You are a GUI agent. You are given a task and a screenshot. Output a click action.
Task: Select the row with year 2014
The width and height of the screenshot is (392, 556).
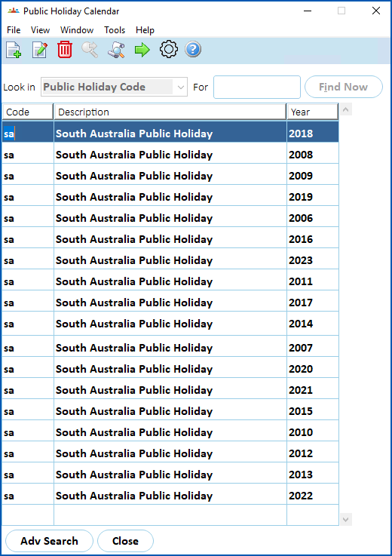[x=170, y=324]
